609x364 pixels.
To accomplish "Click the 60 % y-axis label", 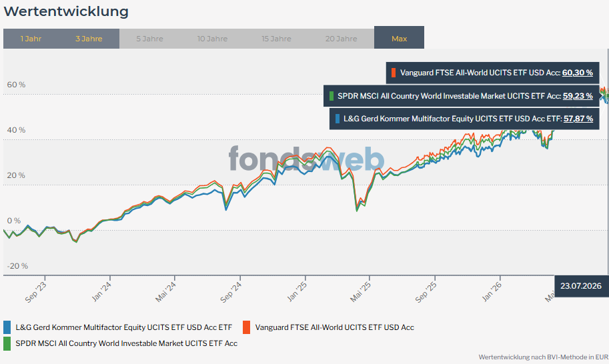I will click(x=16, y=85).
